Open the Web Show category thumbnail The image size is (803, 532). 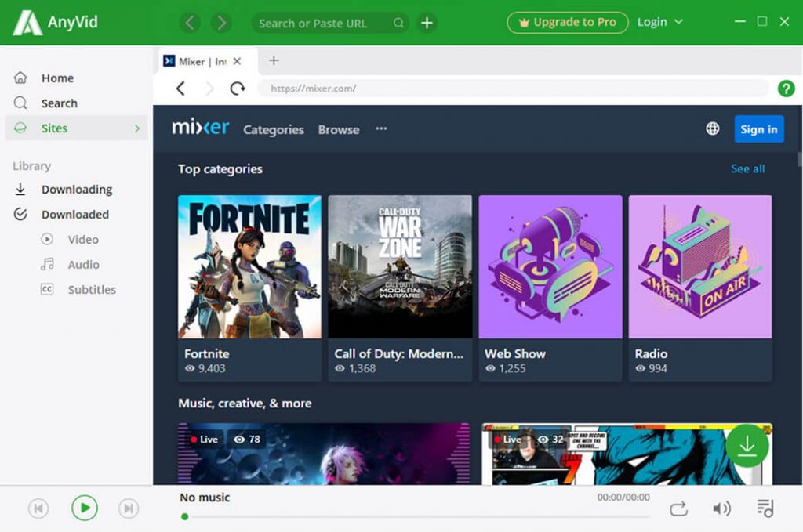click(x=550, y=266)
